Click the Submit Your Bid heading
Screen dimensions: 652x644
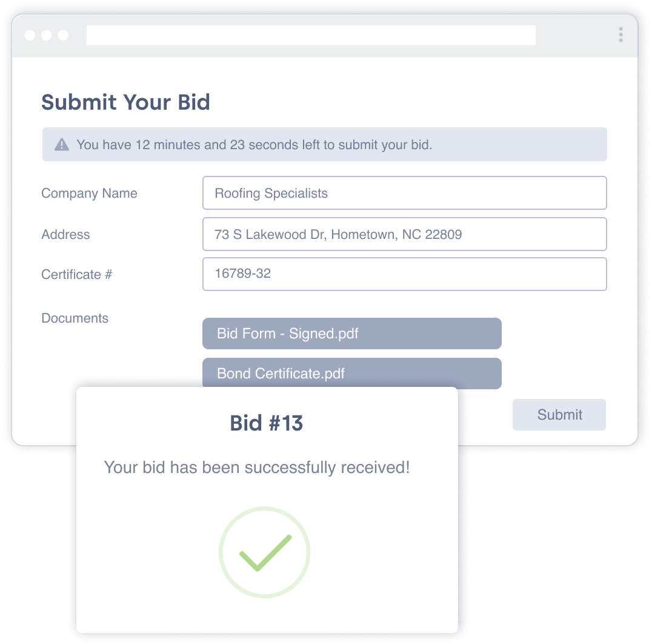point(125,102)
